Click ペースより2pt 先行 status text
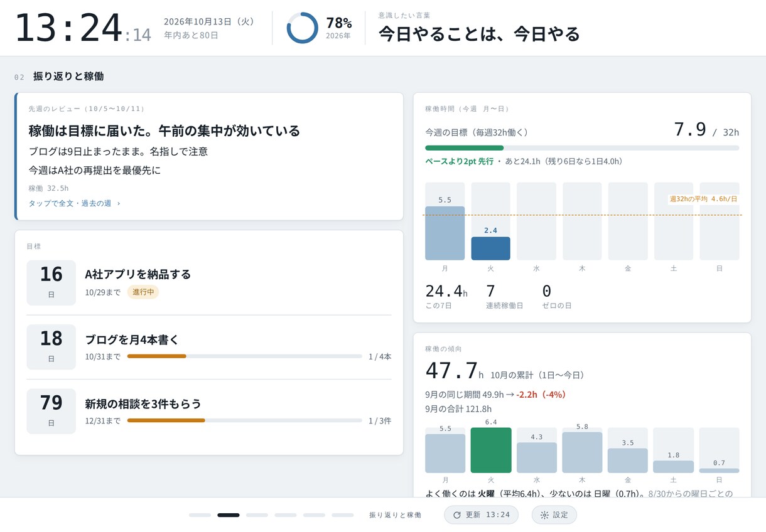Screen dimensions: 766x532 tap(459, 161)
